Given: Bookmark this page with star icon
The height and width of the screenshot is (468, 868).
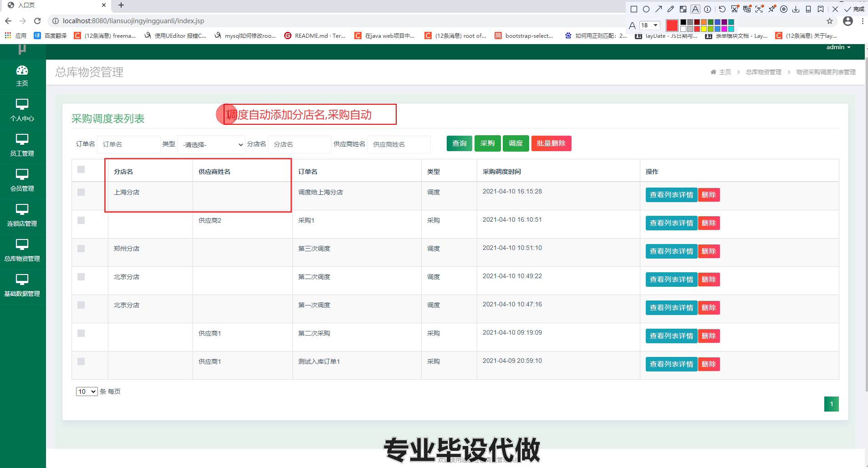Looking at the screenshot, I should [x=830, y=21].
